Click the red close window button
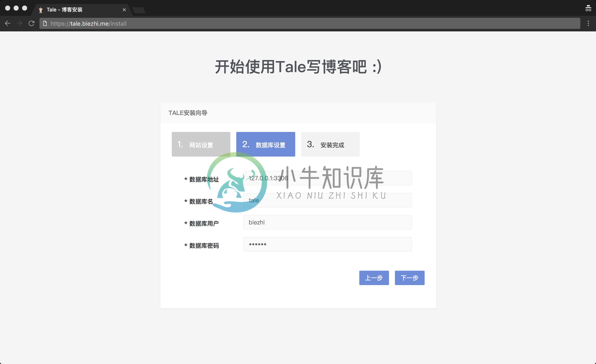 pyautogui.click(x=7, y=8)
